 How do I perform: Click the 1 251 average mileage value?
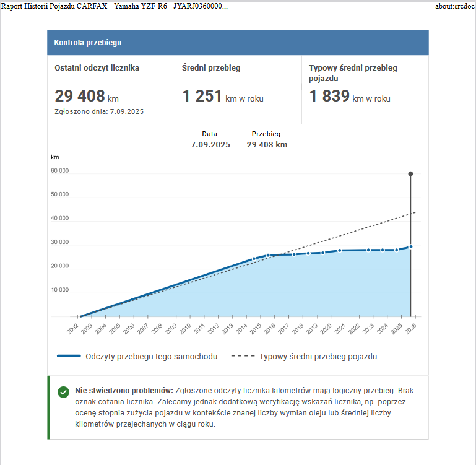(202, 97)
